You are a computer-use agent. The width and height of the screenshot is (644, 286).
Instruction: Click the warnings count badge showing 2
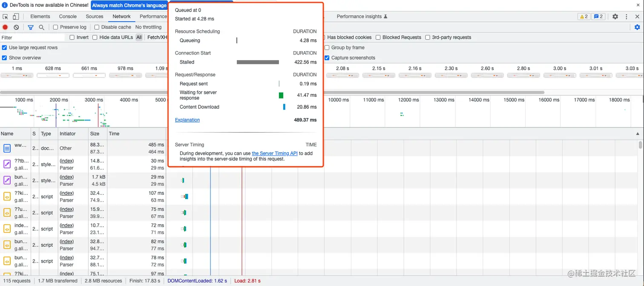[x=584, y=17]
